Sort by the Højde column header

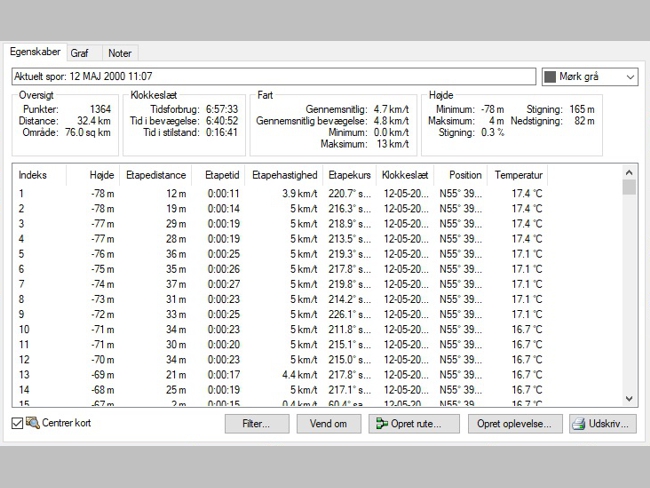[93, 175]
